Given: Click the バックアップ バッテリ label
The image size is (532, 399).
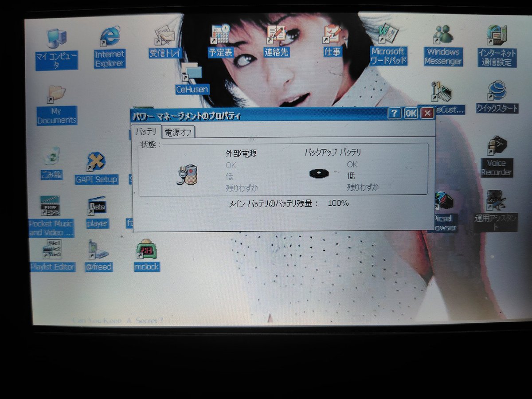Looking at the screenshot, I should coord(333,153).
